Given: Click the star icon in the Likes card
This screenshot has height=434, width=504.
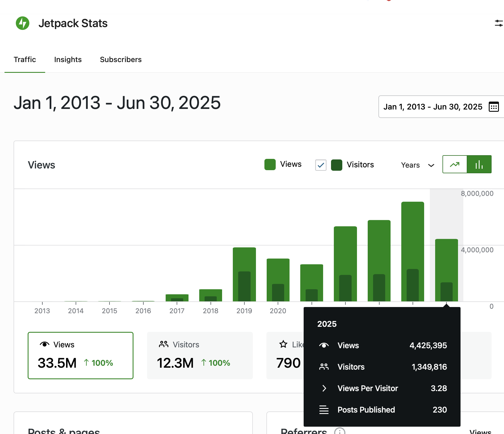Looking at the screenshot, I should tap(283, 344).
